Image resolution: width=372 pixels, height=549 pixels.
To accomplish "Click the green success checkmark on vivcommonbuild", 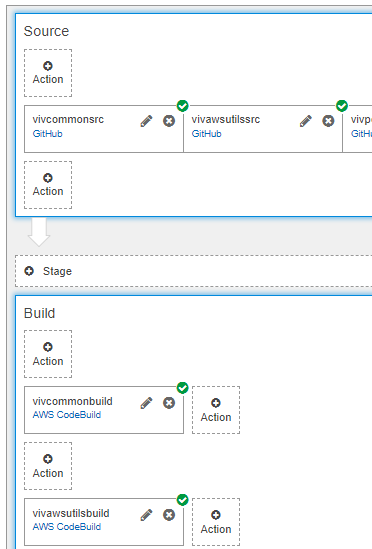I will pos(182,388).
